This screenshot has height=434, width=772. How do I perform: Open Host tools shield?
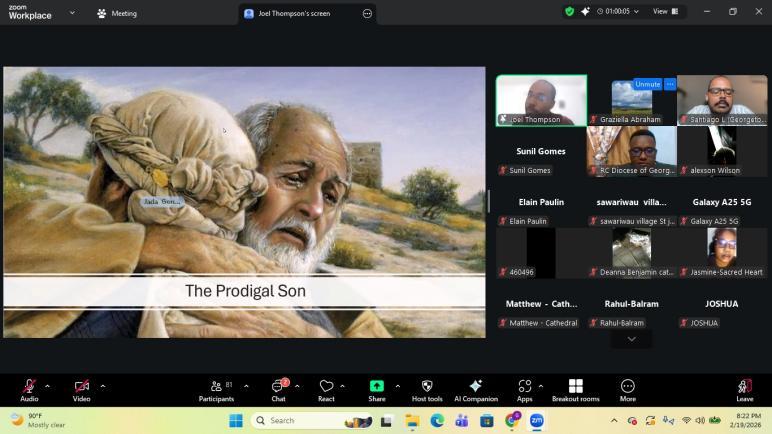point(427,390)
